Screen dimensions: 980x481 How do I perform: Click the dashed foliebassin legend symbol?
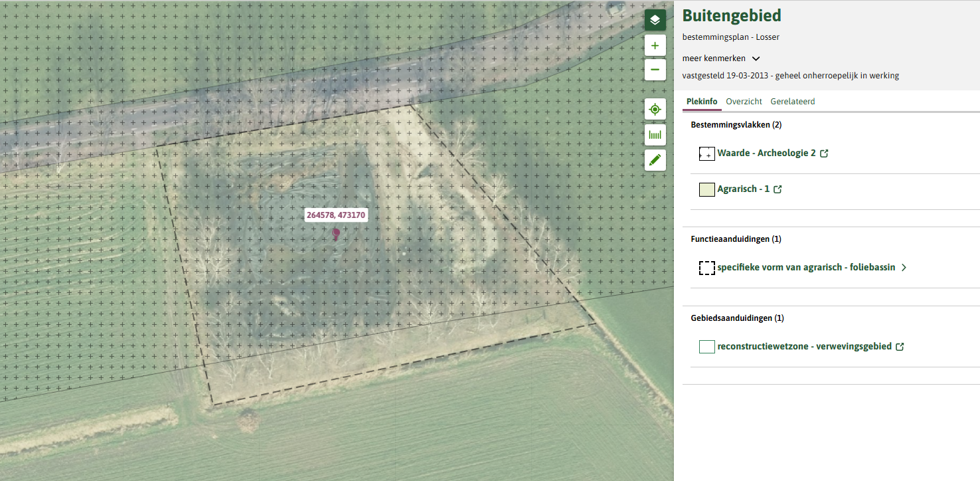point(706,268)
